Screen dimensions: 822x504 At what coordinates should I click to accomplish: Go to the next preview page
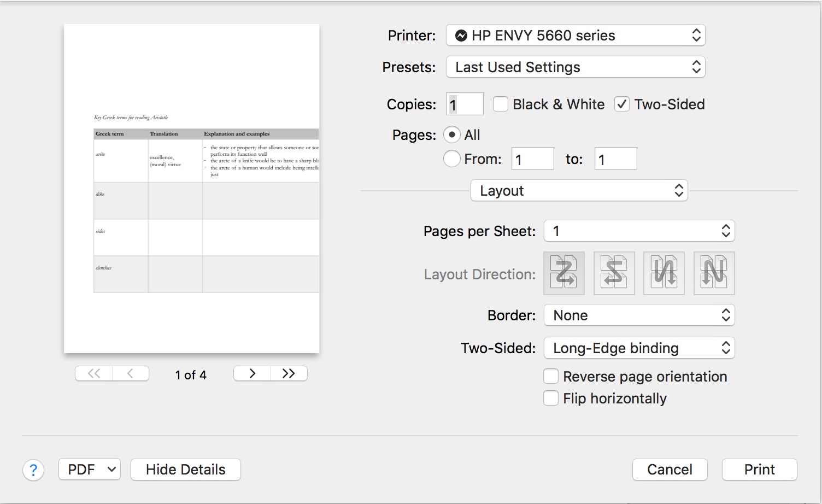(252, 374)
